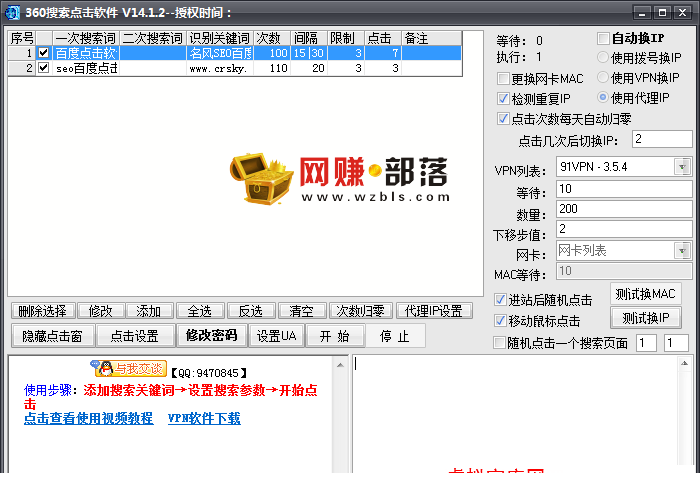Click 下移步值 input field

click(x=624, y=229)
